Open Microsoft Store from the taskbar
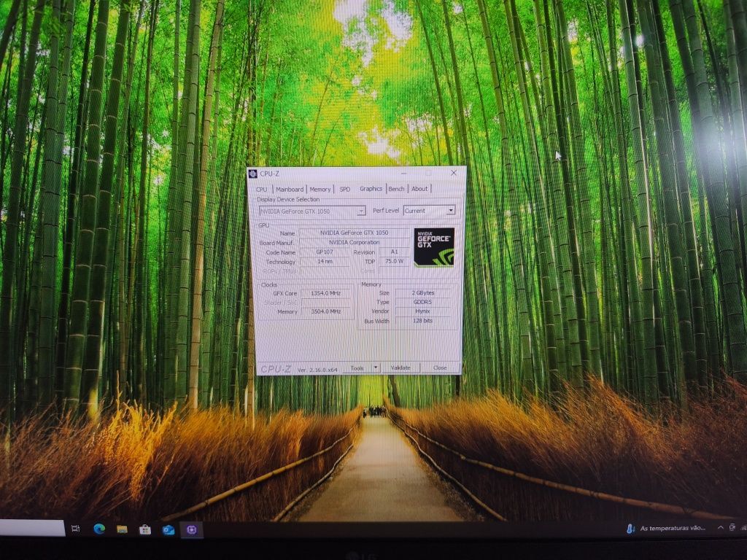The image size is (747, 560). tap(145, 529)
